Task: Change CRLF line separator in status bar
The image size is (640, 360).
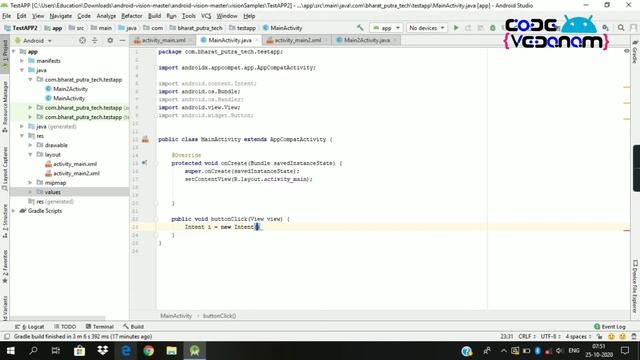Action: 527,336
